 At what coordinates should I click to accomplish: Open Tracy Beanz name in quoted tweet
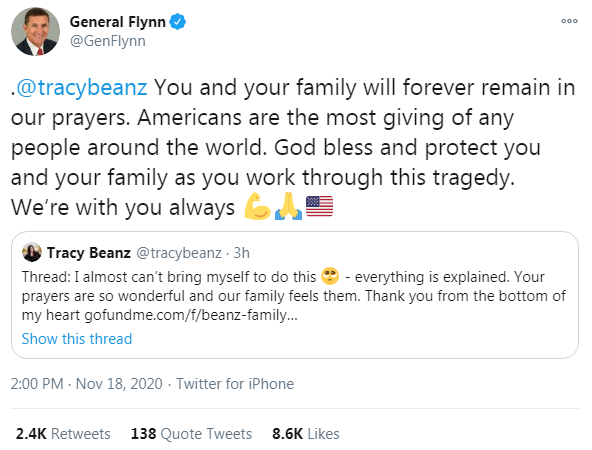89,253
